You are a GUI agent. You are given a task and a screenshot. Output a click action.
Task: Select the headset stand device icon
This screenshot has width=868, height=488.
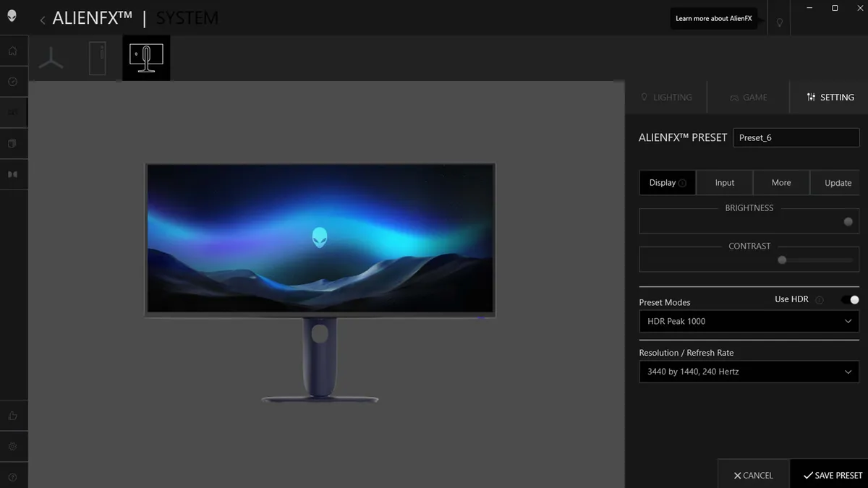(x=51, y=56)
